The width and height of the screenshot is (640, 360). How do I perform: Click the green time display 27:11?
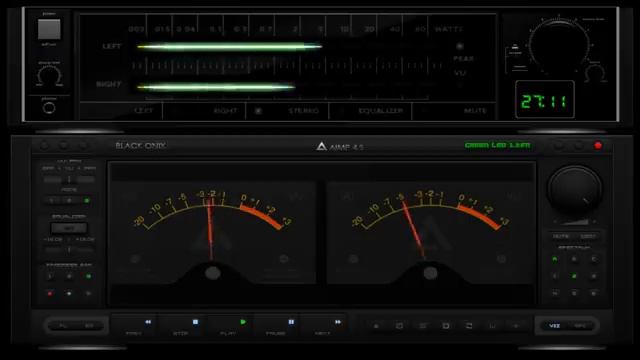click(x=544, y=100)
